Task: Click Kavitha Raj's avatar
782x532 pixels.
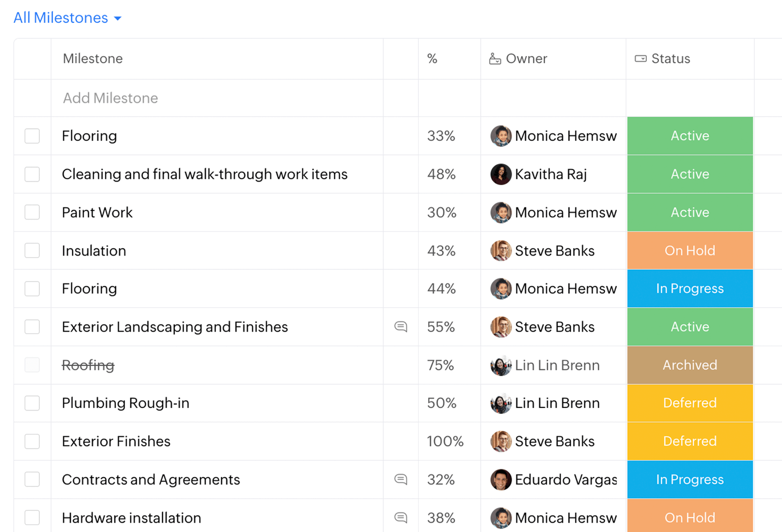Action: click(x=500, y=174)
